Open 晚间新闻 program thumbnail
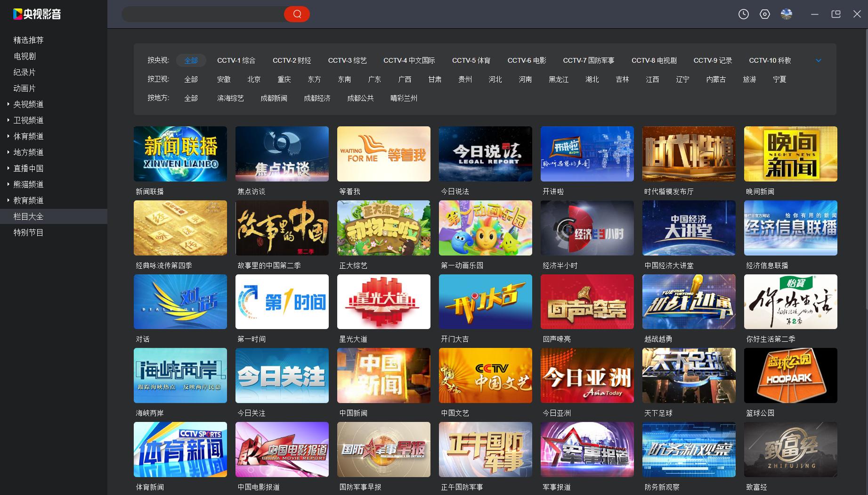This screenshot has width=868, height=495. [x=791, y=154]
